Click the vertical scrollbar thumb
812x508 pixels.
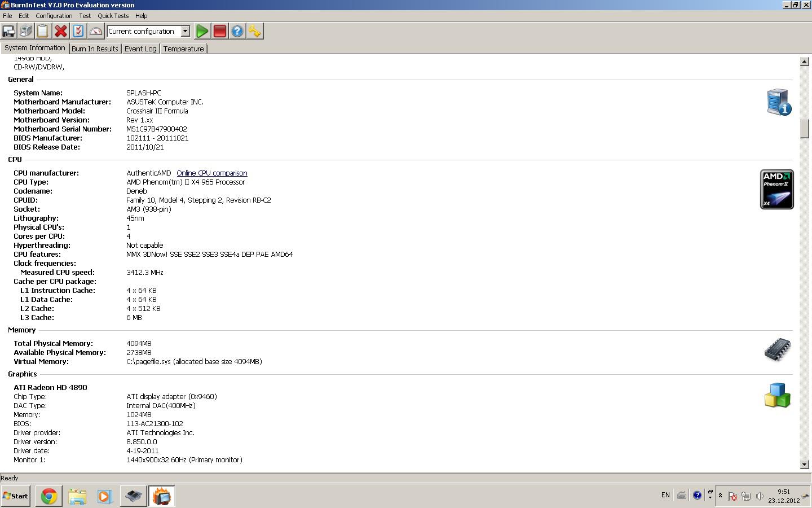pyautogui.click(x=805, y=128)
